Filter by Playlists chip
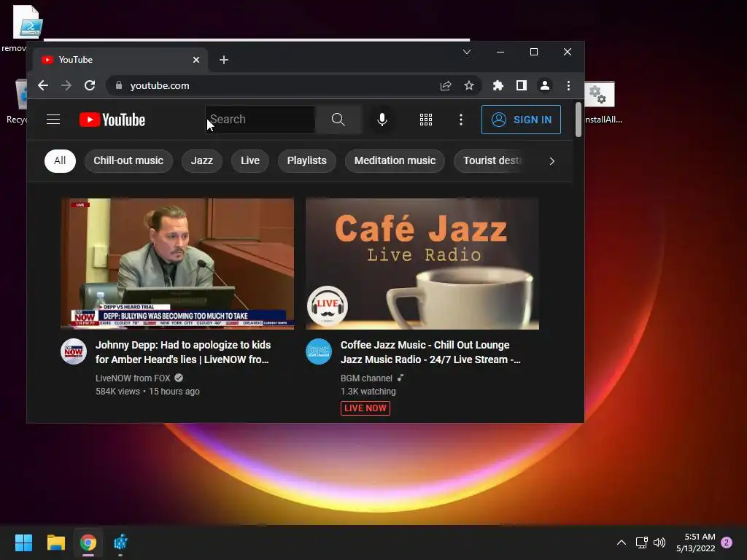The height and width of the screenshot is (560, 747). click(x=307, y=160)
